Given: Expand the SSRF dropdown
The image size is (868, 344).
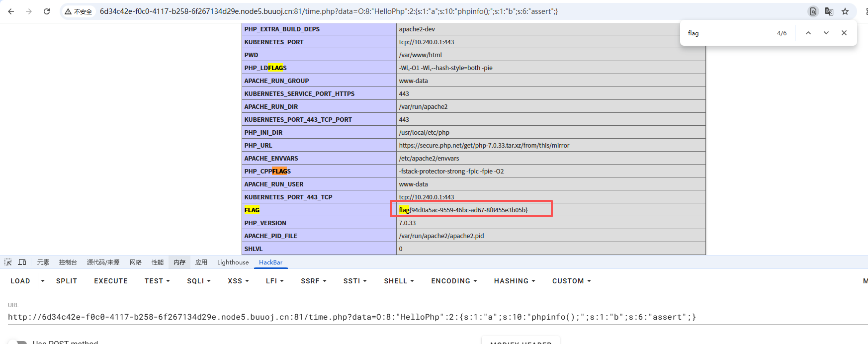Looking at the screenshot, I should pos(314,281).
